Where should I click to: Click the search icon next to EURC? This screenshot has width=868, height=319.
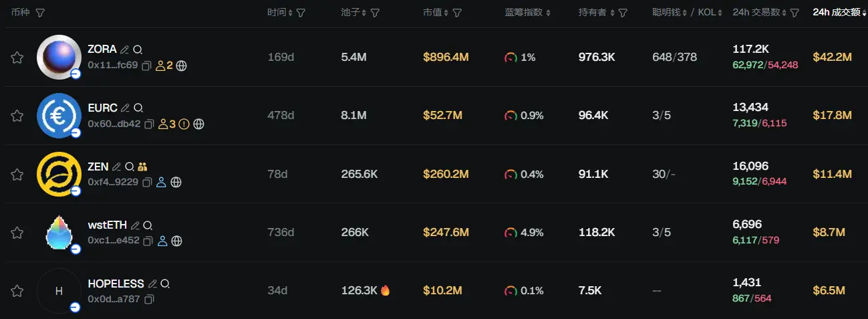138,108
